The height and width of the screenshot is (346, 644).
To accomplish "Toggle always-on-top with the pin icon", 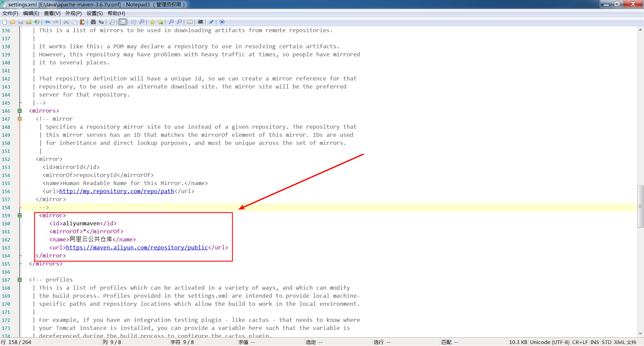I will (x=211, y=22).
